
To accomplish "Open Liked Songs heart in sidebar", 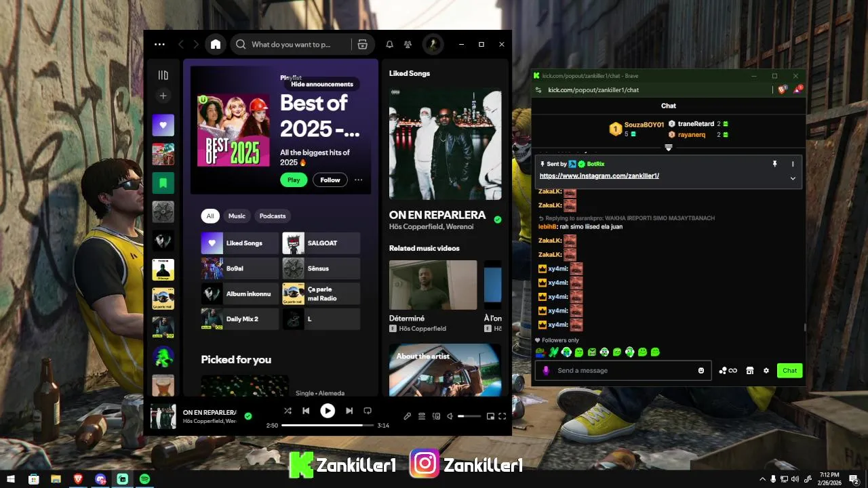I will click(163, 125).
